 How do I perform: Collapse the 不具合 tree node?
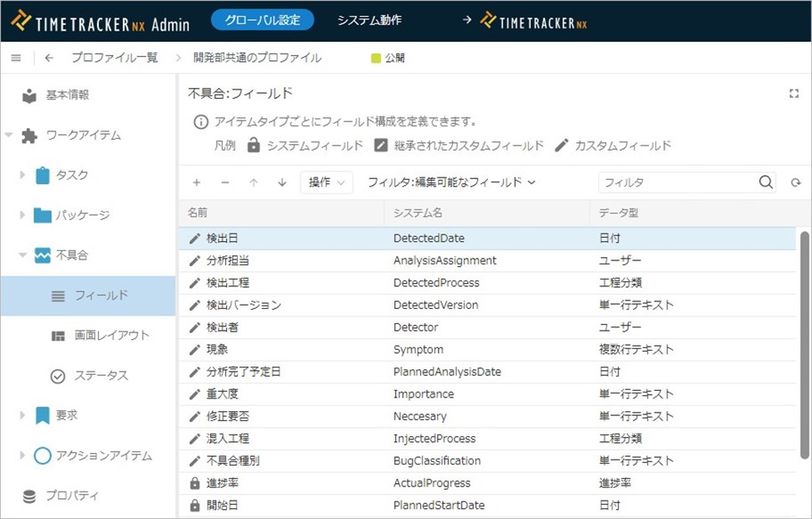click(x=23, y=255)
